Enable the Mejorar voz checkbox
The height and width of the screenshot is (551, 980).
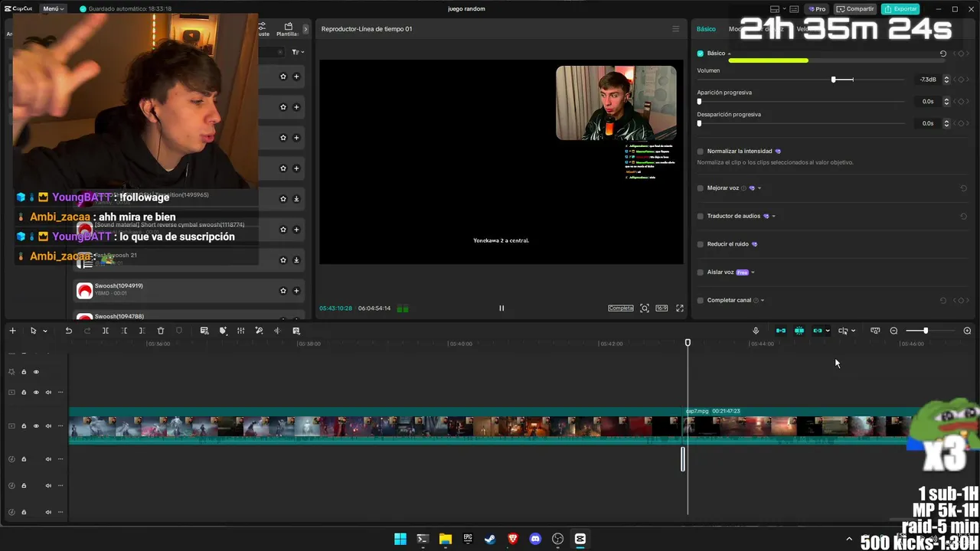click(700, 188)
